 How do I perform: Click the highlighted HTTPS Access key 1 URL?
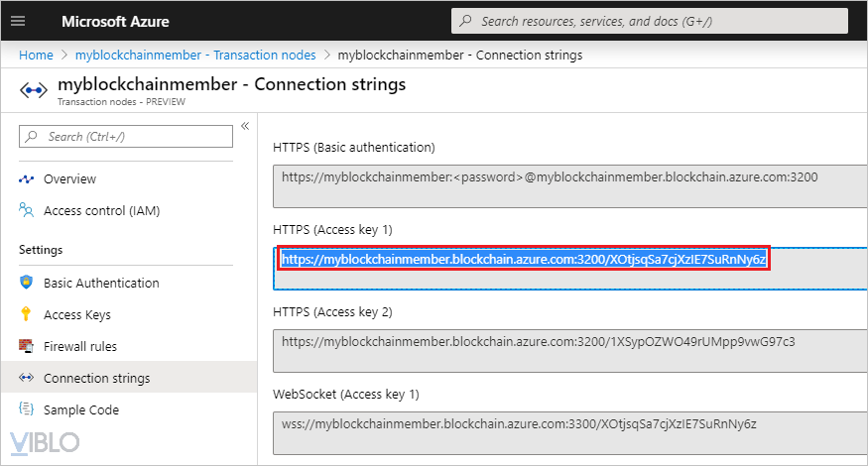(524, 260)
